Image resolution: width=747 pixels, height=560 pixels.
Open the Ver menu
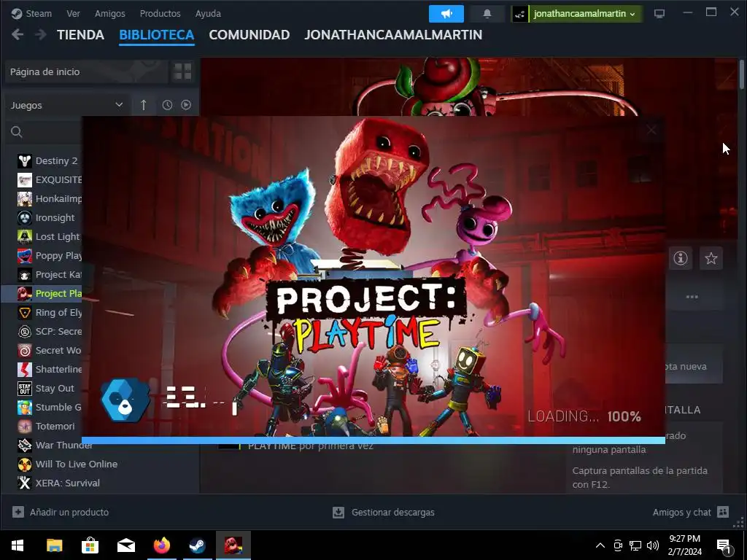[x=73, y=13]
